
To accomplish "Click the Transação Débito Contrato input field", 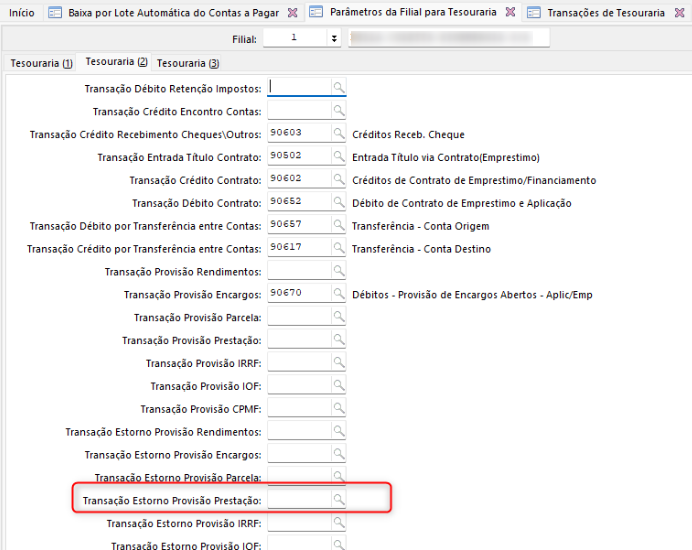I will click(299, 202).
